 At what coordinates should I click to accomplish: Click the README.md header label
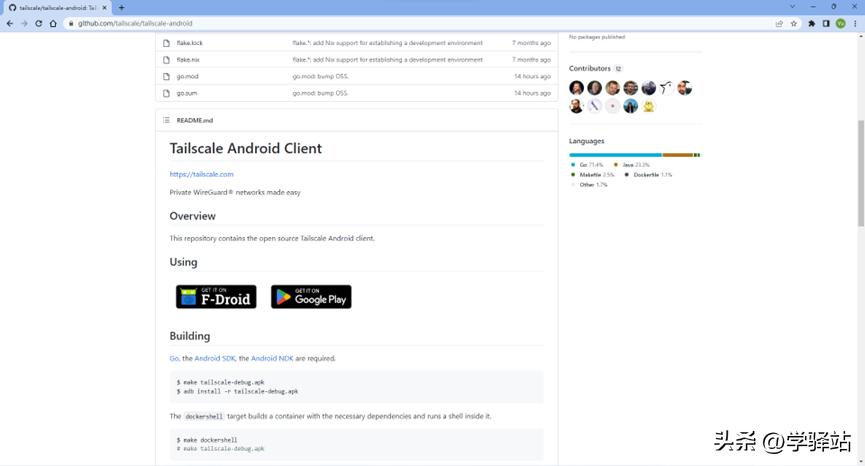195,120
